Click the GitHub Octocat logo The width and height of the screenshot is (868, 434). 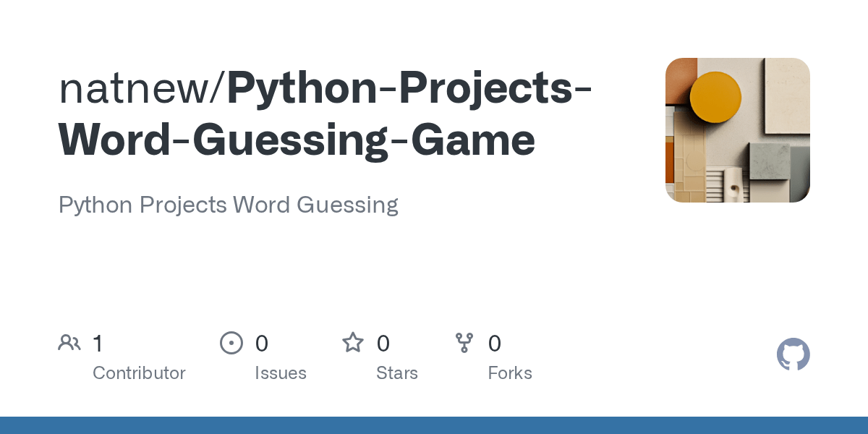click(793, 354)
